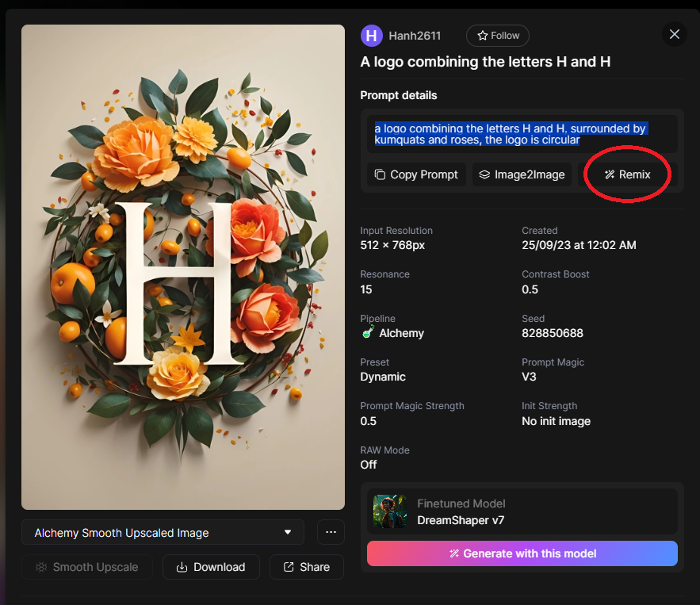Close the image details dialog

pyautogui.click(x=675, y=34)
